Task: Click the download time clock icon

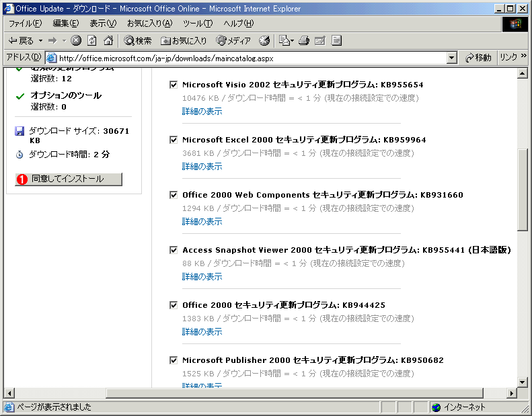Action: (x=20, y=155)
